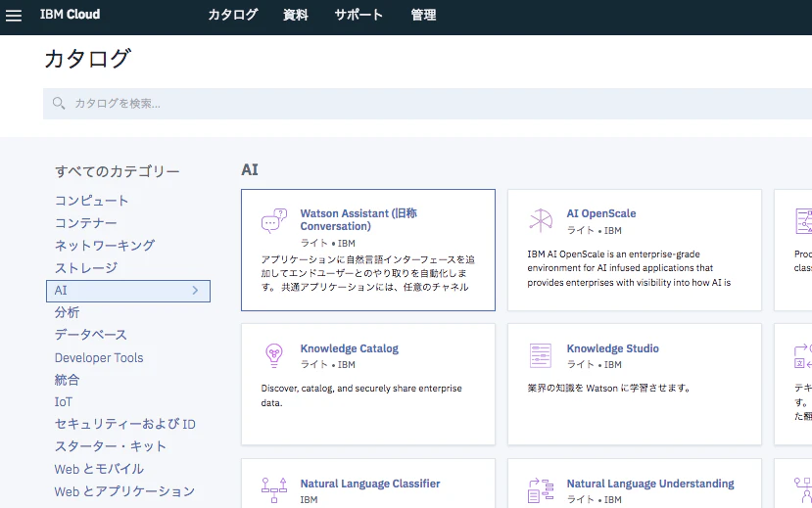Screen dimensions: 812x508
Task: Click the カタログ page heading
Action: [87, 59]
